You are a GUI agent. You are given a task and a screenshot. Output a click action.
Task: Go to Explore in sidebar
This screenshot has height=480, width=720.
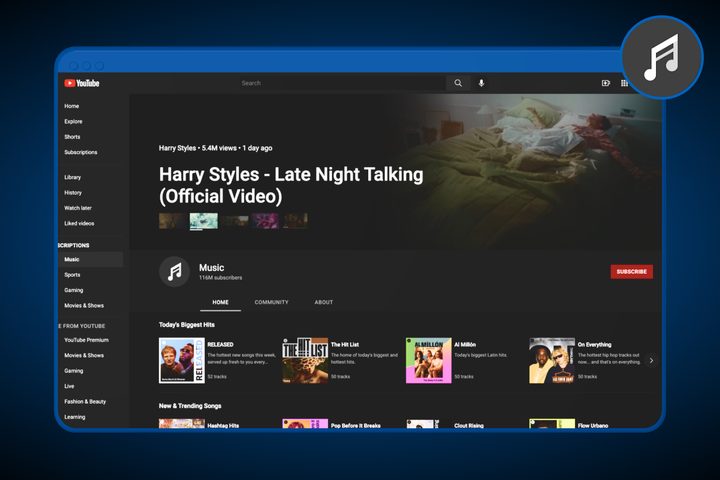[73, 122]
